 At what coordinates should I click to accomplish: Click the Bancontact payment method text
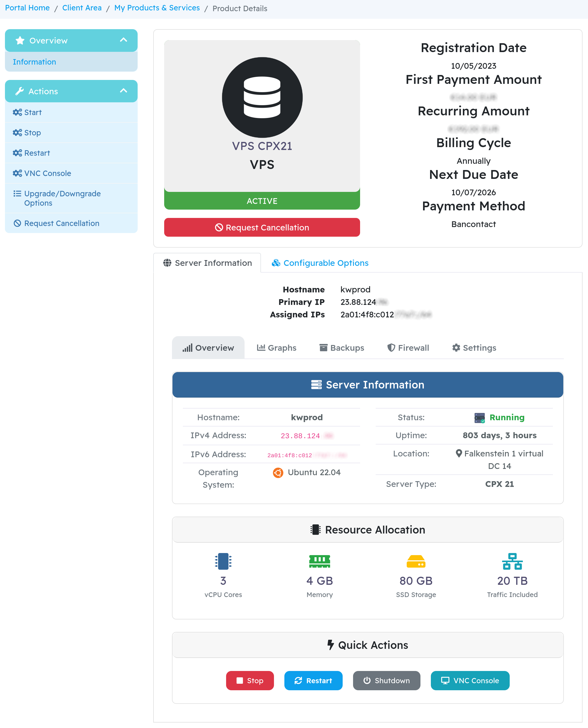(474, 224)
